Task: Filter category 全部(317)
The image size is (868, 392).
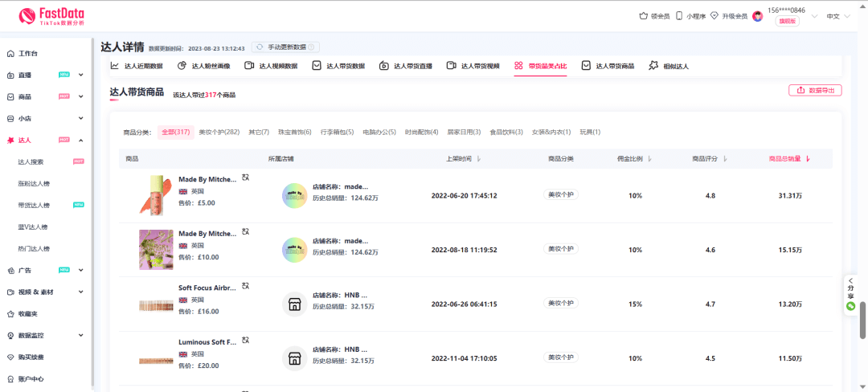Action: click(x=176, y=133)
